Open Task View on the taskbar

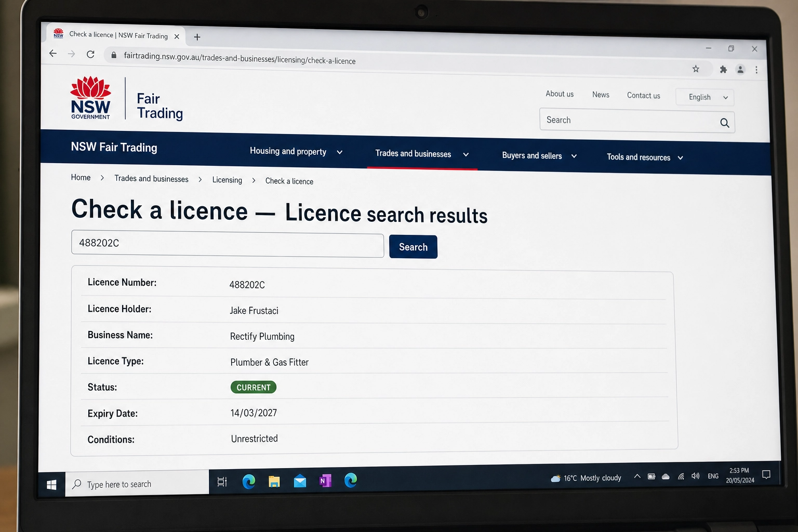click(222, 482)
